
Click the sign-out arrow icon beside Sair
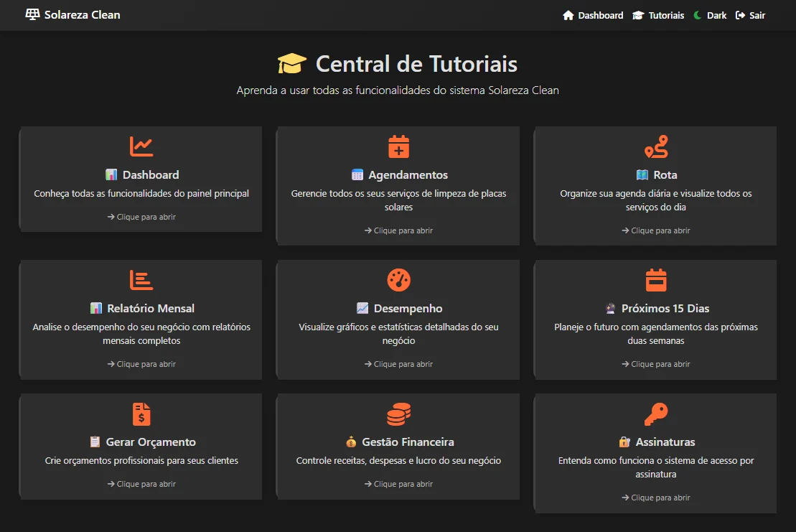740,15
